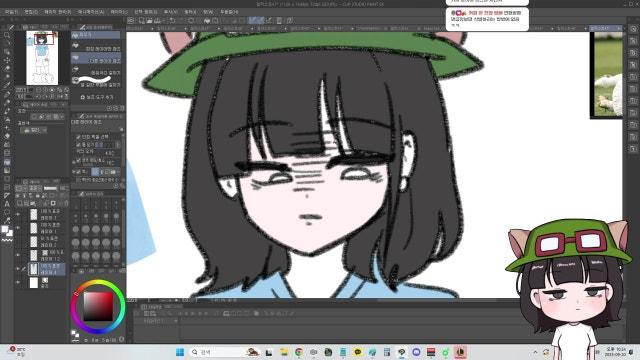Select the magnifier zoom tool

(7, 35)
